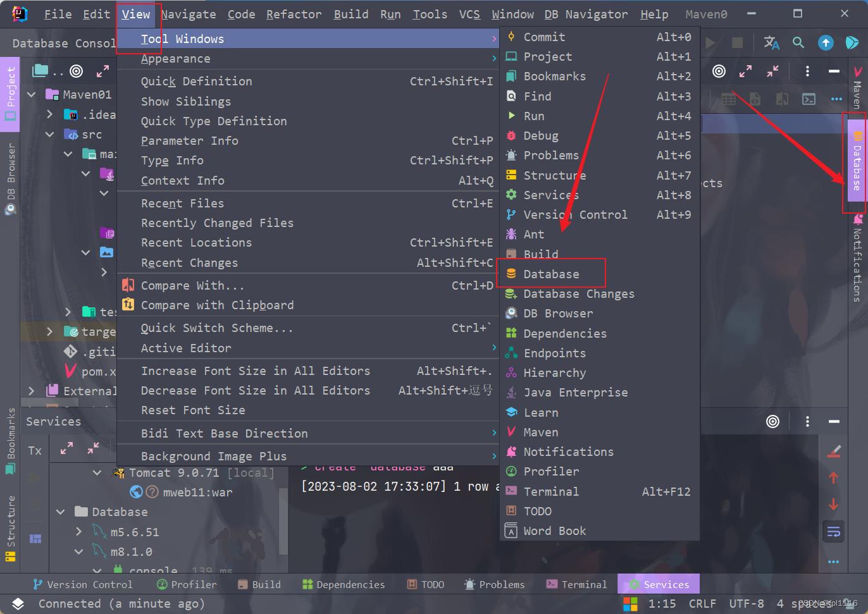Viewport: 868px width, 614px height.
Task: Open the Active Editor submenu
Action: 308,348
